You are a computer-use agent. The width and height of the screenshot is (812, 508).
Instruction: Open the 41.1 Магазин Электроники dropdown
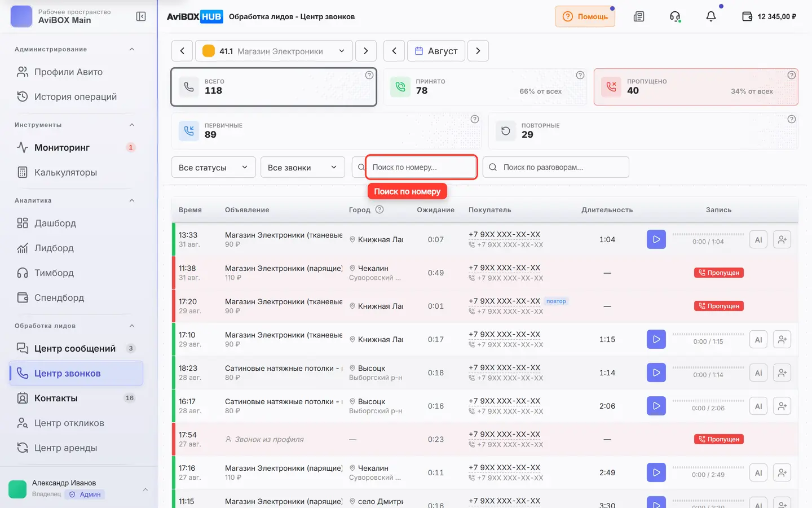coord(274,51)
